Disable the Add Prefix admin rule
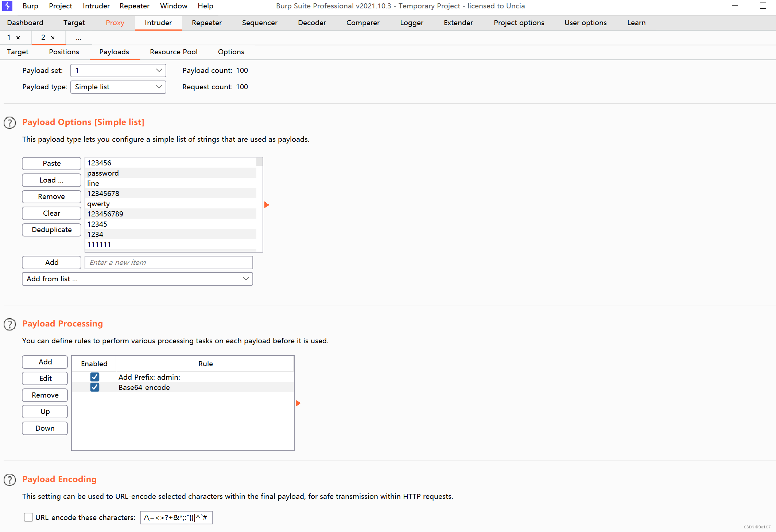776x532 pixels. (95, 377)
